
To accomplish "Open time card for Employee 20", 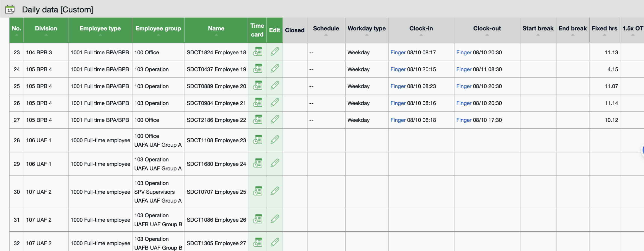I will (257, 86).
